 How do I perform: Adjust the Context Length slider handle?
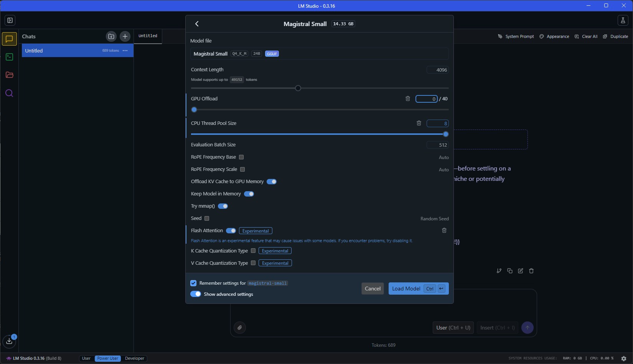[298, 88]
